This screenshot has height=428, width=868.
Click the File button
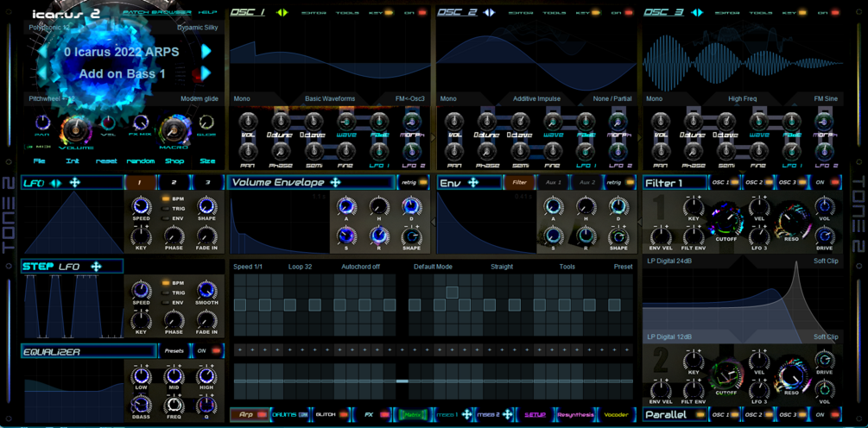(40, 161)
